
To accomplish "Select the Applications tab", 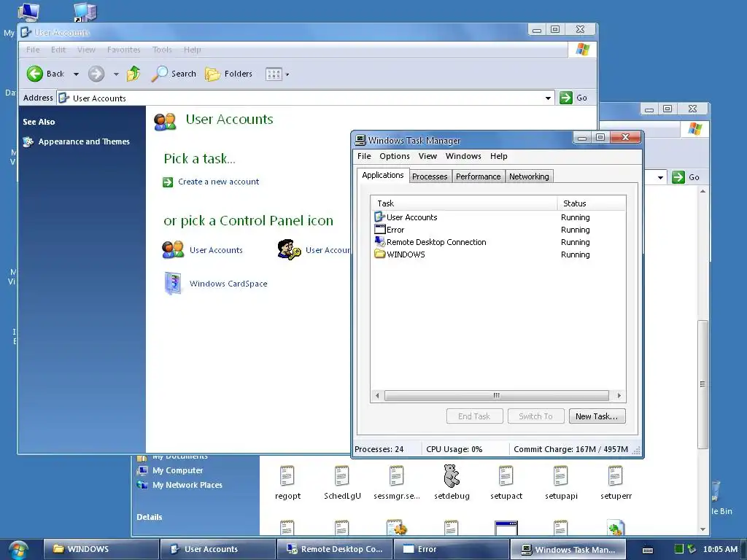I will [382, 175].
